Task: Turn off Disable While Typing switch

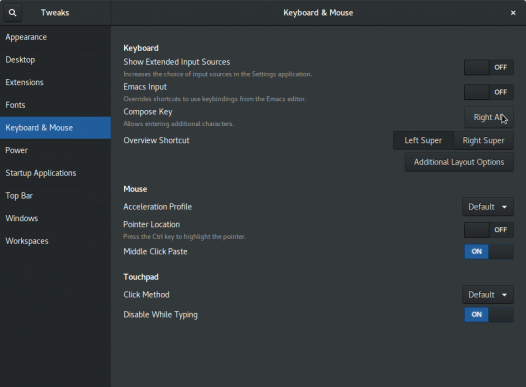Action: 489,315
